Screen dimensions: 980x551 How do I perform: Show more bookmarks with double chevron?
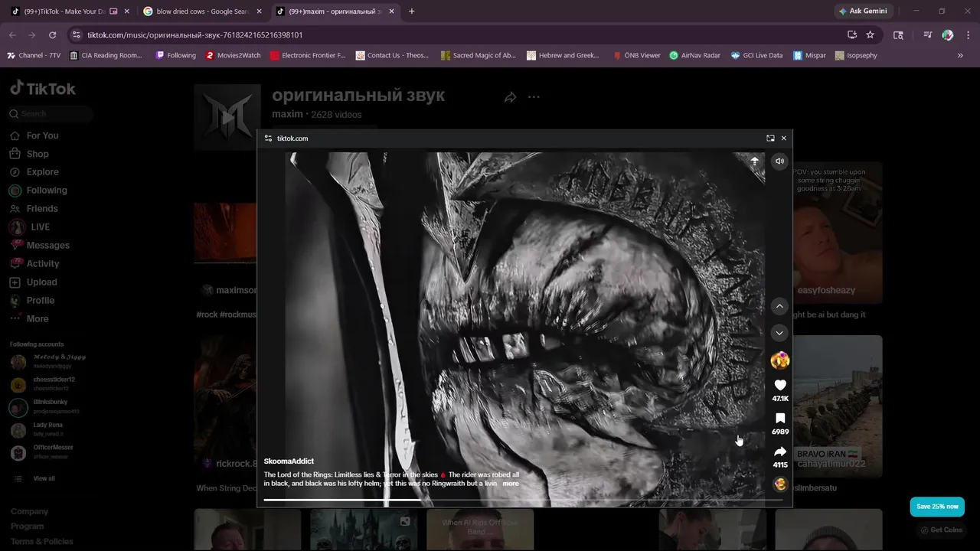(x=960, y=56)
